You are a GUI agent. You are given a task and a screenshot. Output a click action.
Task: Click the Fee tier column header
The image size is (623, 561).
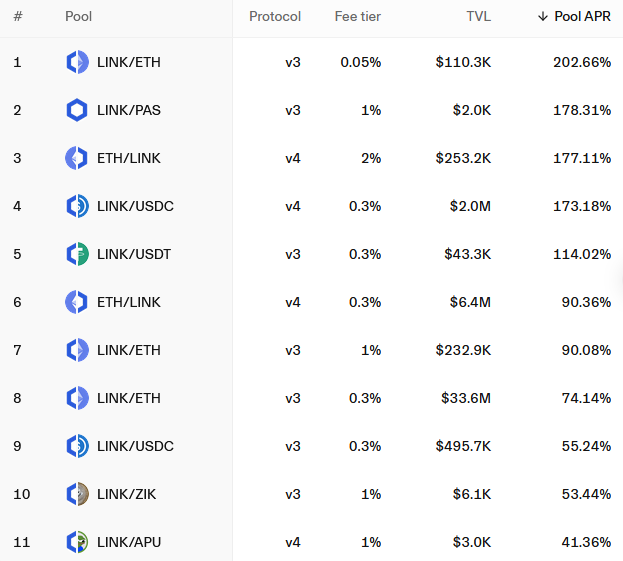click(x=357, y=17)
